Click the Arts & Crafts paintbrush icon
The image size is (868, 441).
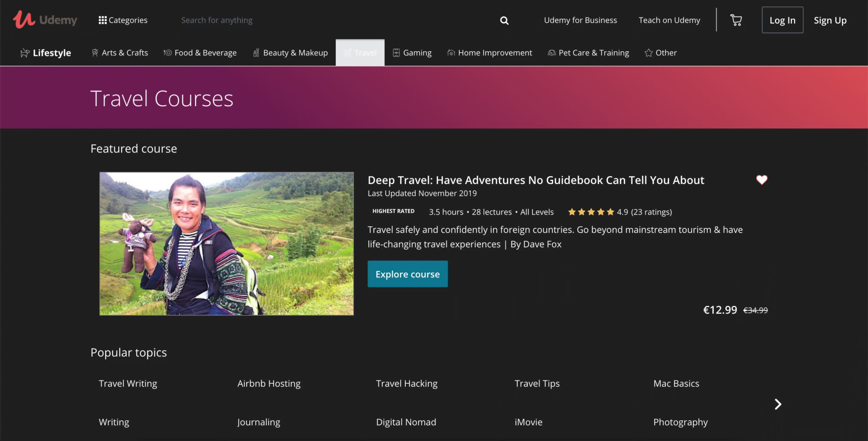point(94,52)
